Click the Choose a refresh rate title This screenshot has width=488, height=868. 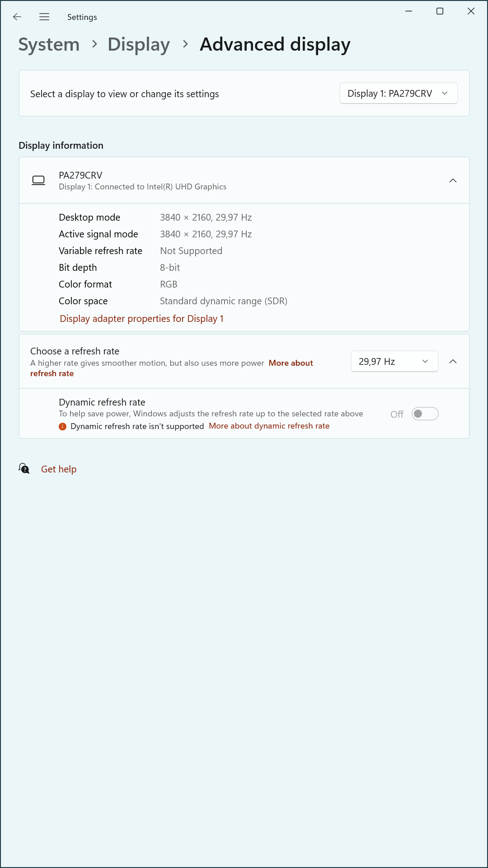75,351
